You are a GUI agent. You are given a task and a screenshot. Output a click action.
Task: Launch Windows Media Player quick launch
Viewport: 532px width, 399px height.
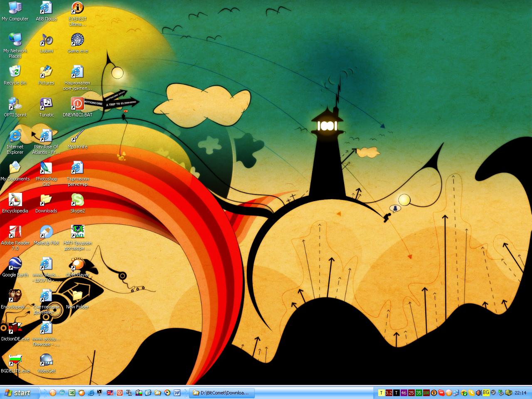coord(167,392)
